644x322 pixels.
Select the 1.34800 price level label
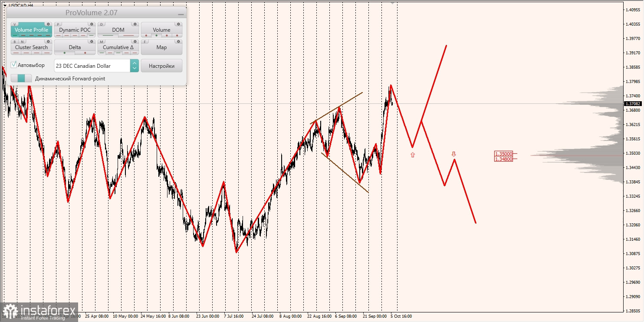(x=504, y=159)
